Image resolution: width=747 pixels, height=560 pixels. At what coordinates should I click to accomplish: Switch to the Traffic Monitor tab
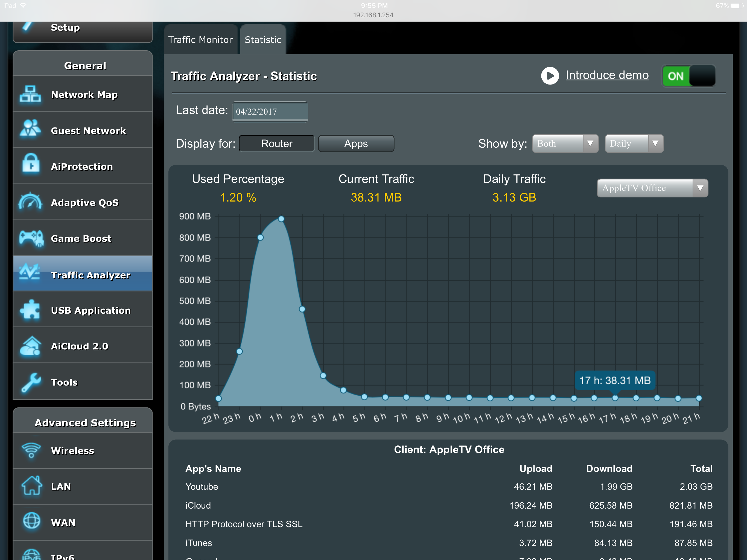(x=201, y=40)
